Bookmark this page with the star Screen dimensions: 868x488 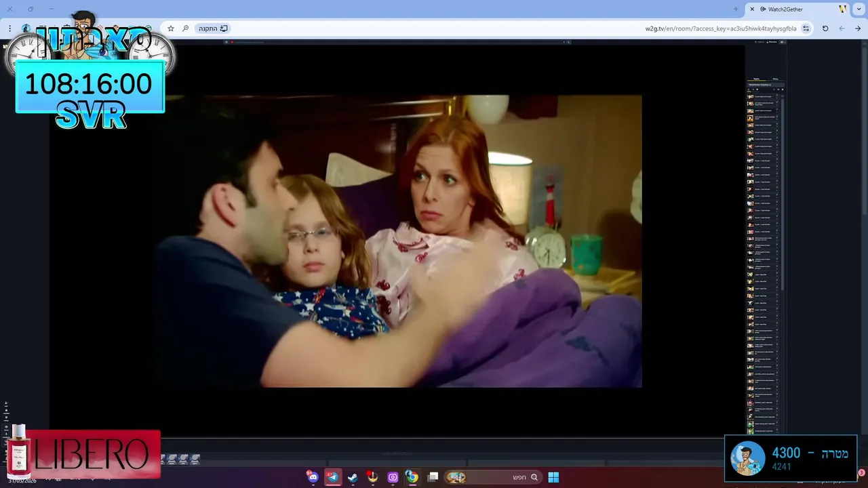(x=171, y=28)
